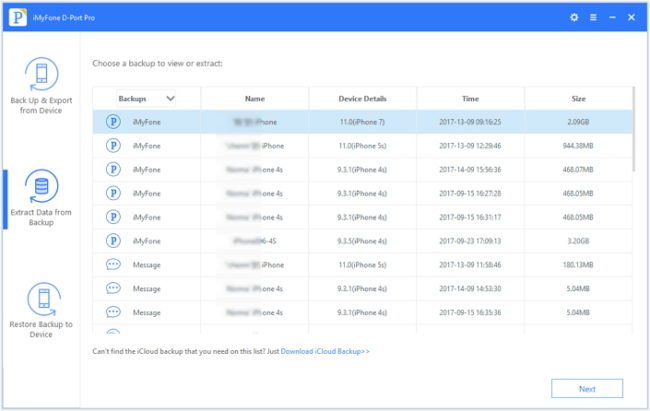Select the 2017-13-09 11:58:46 time cell
650x411 pixels.
pos(470,265)
